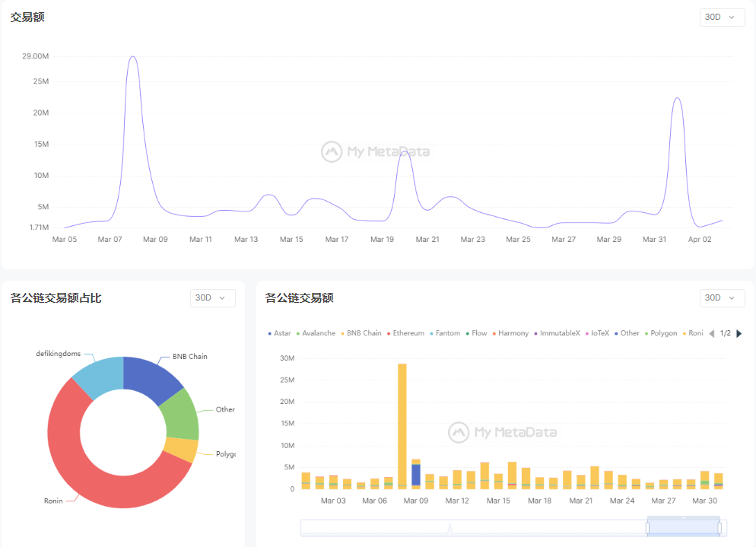Click the tallest yellow bar in bar chart
756x547 pixels.
pos(402,426)
